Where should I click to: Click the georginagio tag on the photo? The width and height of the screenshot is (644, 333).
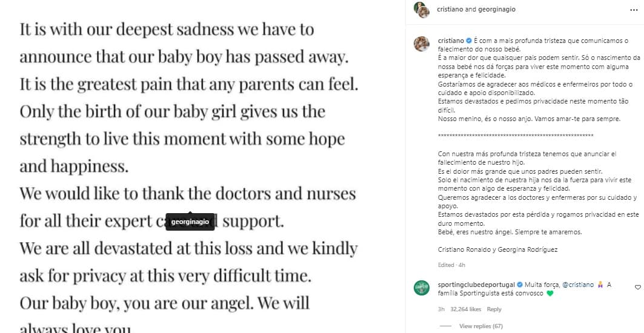click(190, 222)
